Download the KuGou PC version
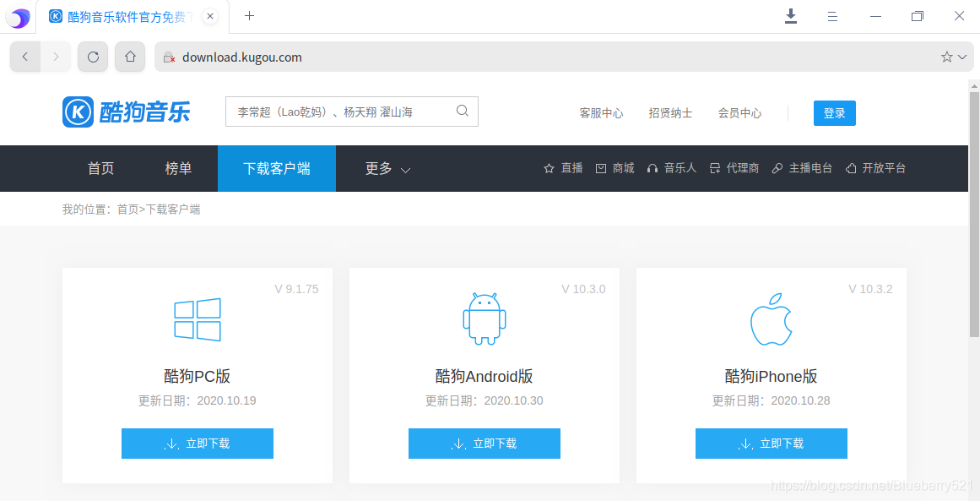Image resolution: width=980 pixels, height=501 pixels. point(198,444)
